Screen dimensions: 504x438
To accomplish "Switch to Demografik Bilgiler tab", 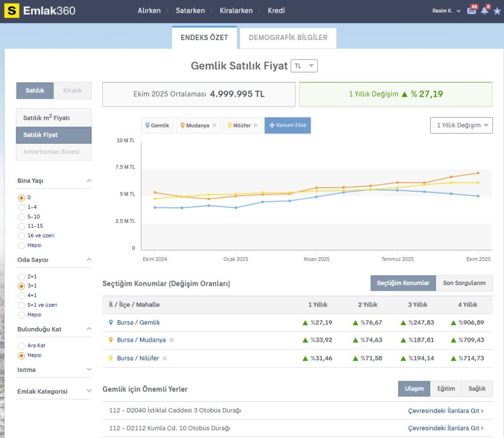I will [288, 38].
